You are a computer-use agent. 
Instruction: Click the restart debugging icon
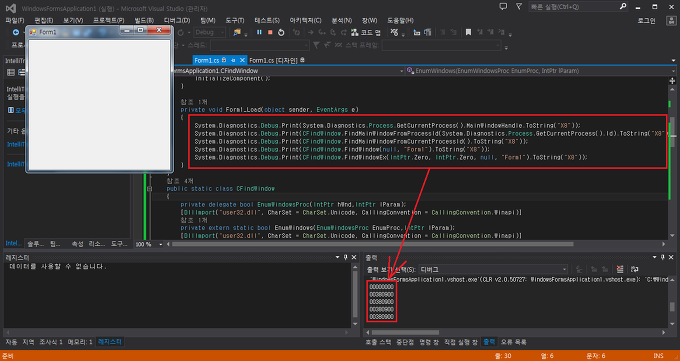(281, 32)
